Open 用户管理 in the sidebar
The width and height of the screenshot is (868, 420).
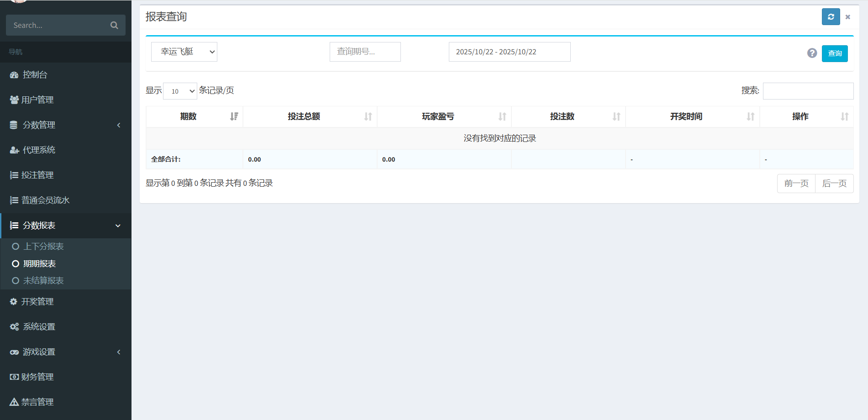point(37,100)
